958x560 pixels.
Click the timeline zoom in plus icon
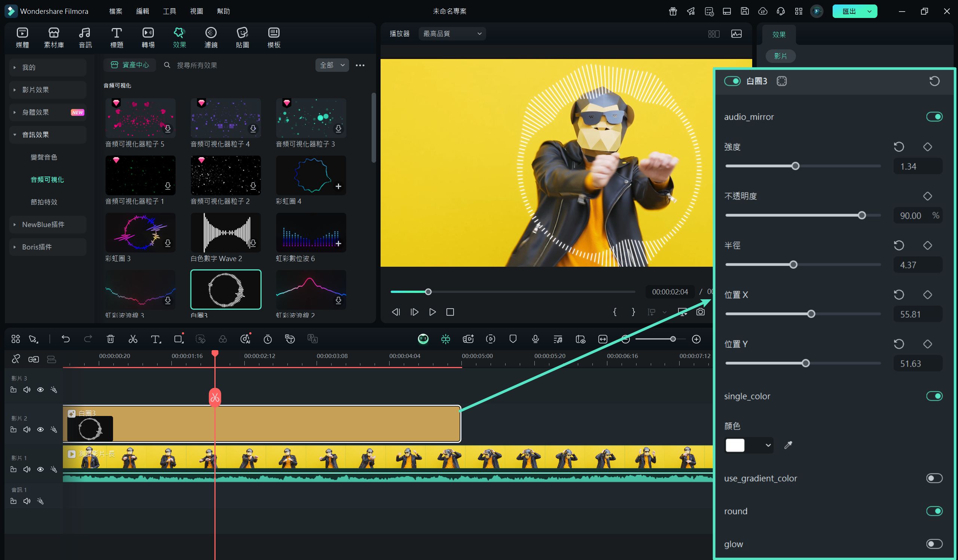[x=696, y=339]
